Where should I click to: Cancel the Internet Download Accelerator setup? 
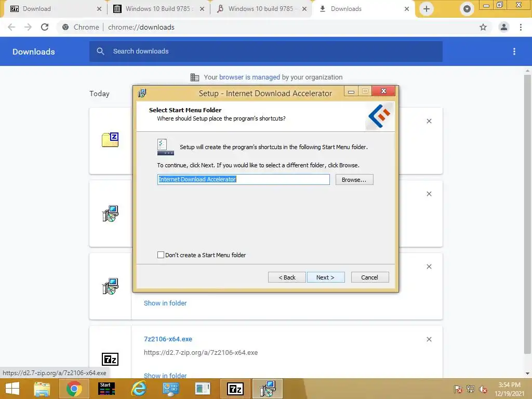coord(369,277)
